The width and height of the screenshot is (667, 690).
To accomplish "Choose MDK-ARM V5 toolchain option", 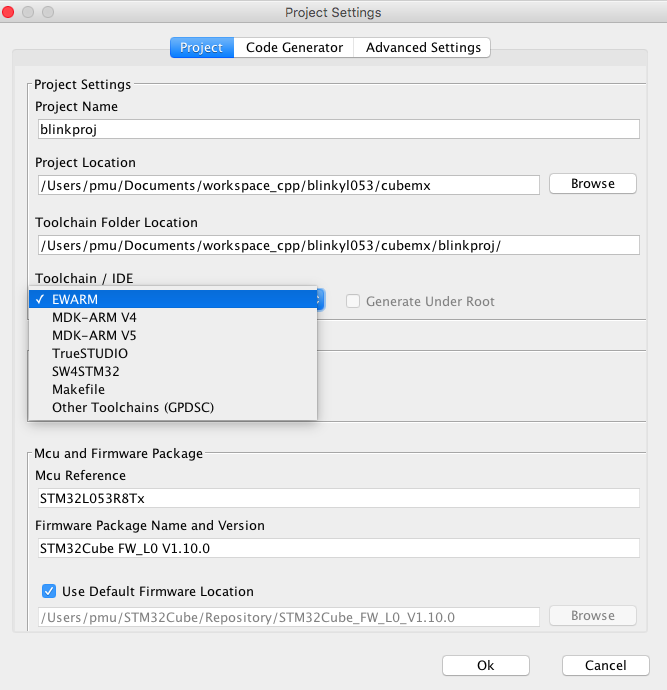I will coord(94,335).
